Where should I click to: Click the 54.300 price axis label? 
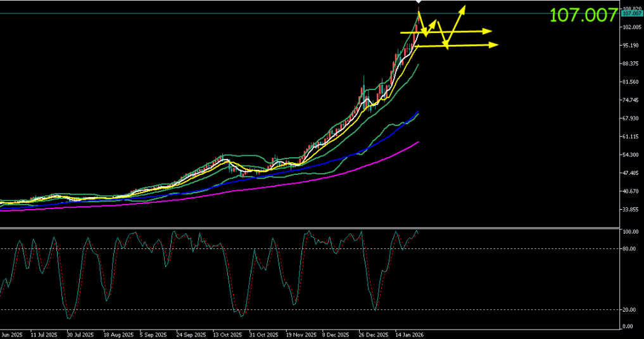[x=631, y=155]
